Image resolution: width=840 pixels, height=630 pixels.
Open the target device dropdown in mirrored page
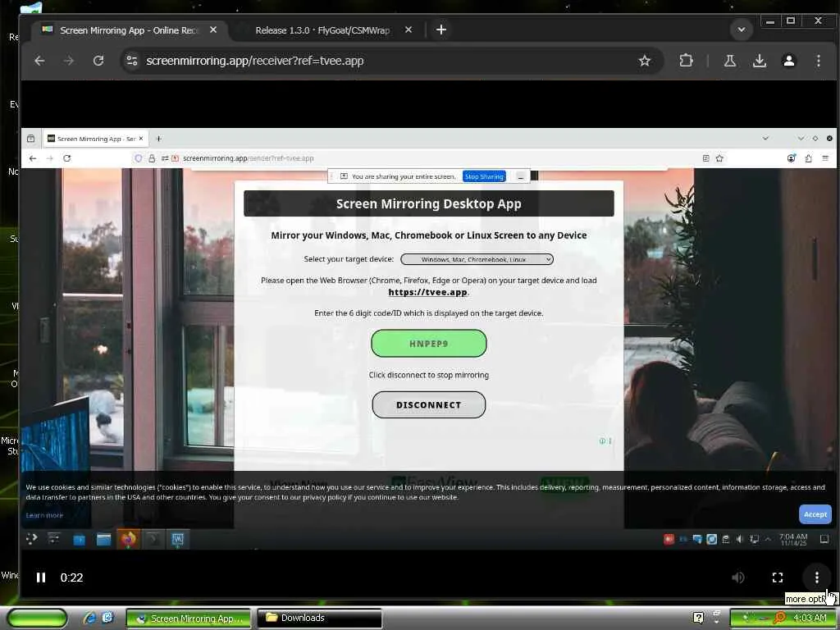click(x=477, y=259)
